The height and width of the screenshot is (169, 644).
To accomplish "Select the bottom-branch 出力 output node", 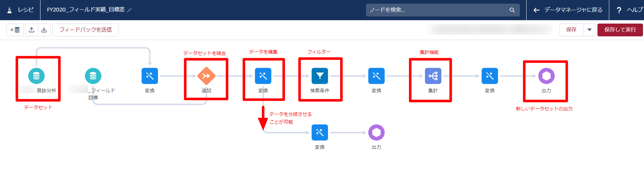I will pyautogui.click(x=376, y=133).
